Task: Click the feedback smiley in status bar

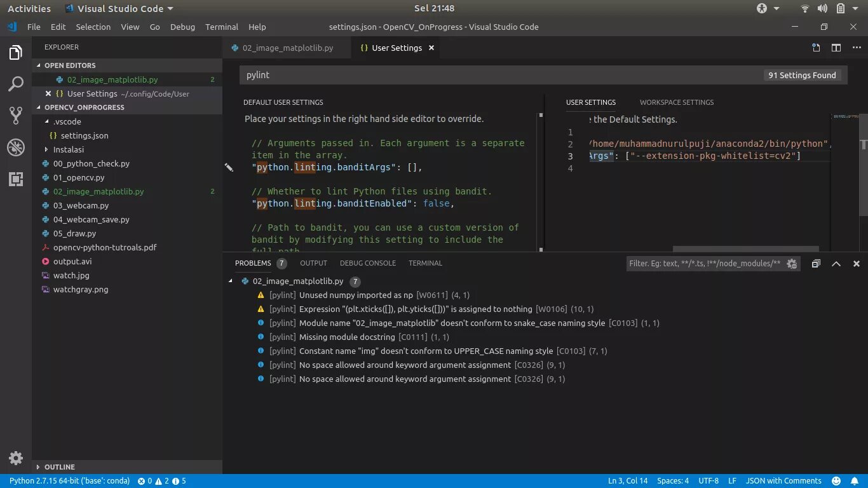Action: point(836,481)
